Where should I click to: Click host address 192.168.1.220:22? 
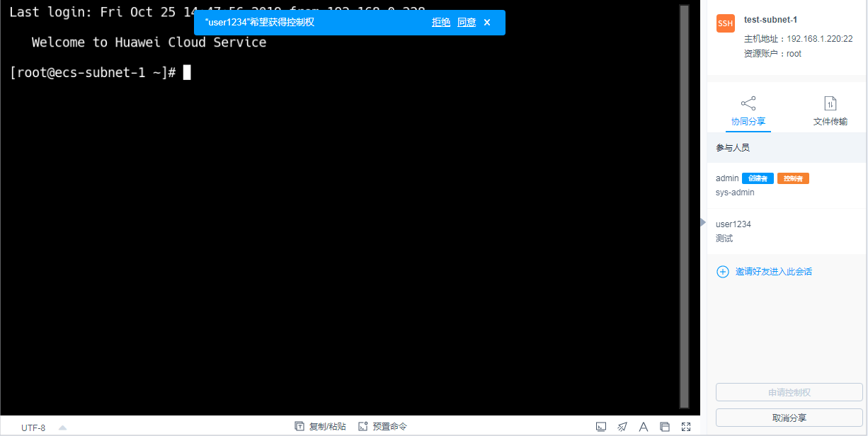click(x=820, y=39)
